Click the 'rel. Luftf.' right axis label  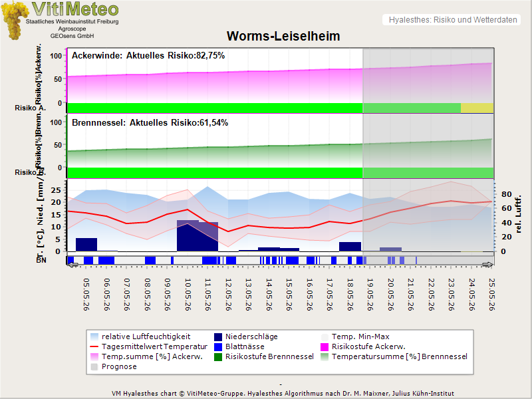click(x=518, y=213)
